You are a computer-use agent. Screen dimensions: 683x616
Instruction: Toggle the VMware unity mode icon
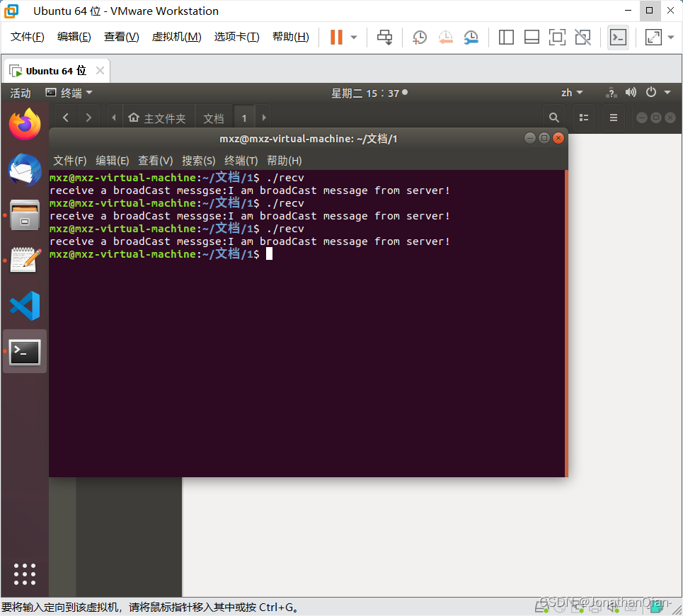pyautogui.click(x=582, y=37)
